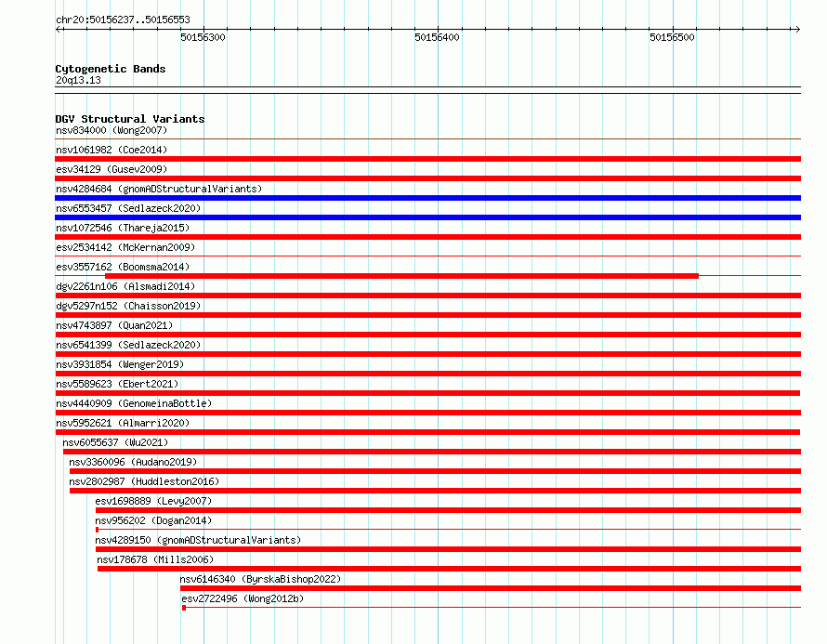Click nsv4289150 (gnomADStructuralVariants) label

(198, 540)
